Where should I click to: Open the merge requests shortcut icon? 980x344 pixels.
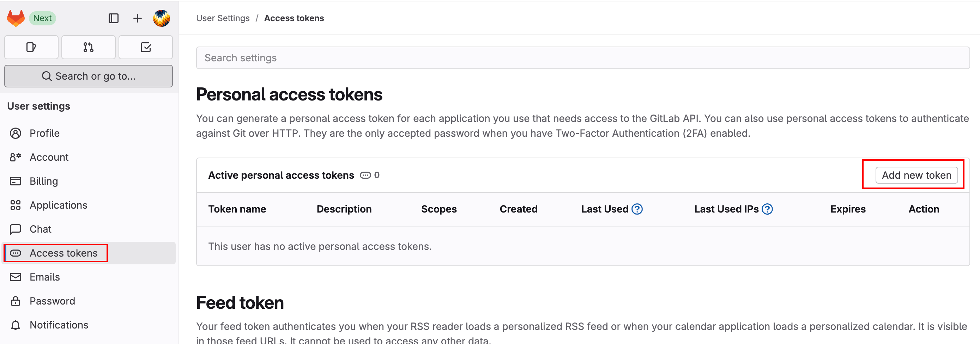click(x=88, y=47)
